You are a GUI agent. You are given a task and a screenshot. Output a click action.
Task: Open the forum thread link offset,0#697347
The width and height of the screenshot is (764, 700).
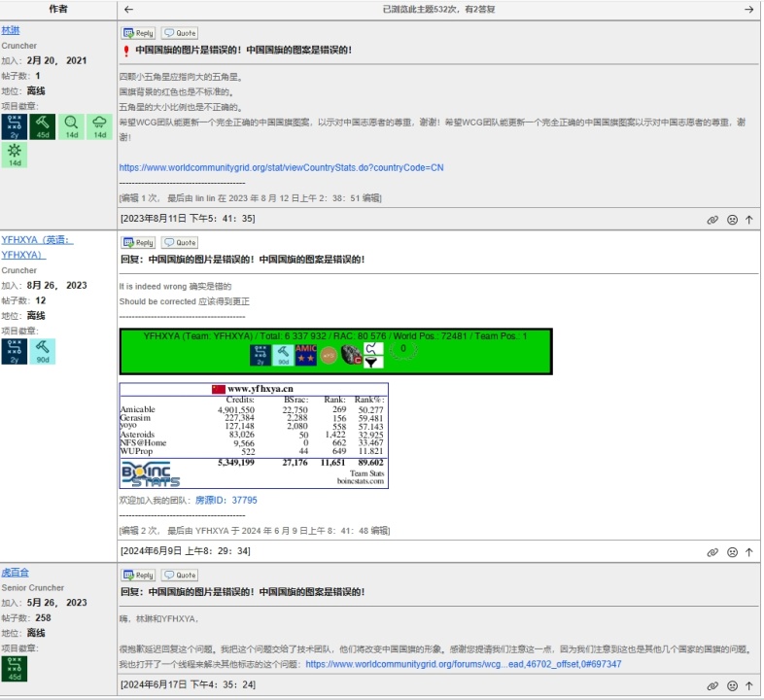pyautogui.click(x=464, y=664)
